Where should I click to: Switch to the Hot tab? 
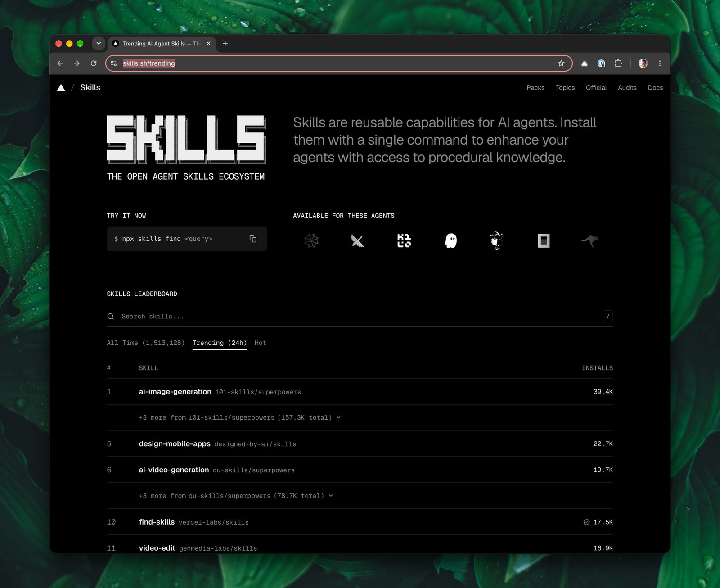tap(260, 343)
